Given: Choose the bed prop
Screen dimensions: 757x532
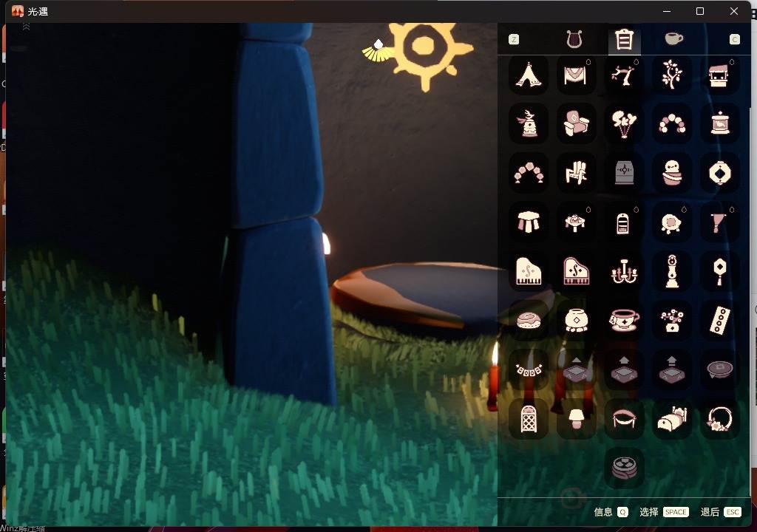Looking at the screenshot, I should coord(671,418).
